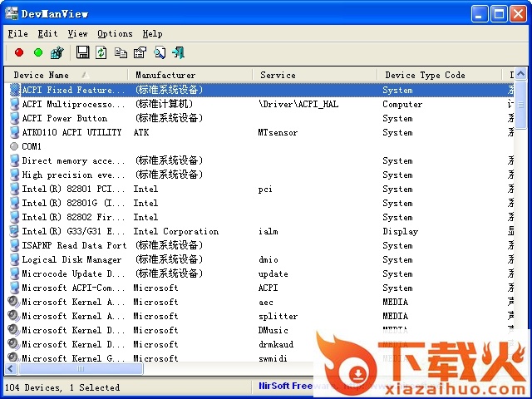The width and height of the screenshot is (532, 399).
Task: Click the Find magnifier toolbar icon
Action: click(x=160, y=52)
